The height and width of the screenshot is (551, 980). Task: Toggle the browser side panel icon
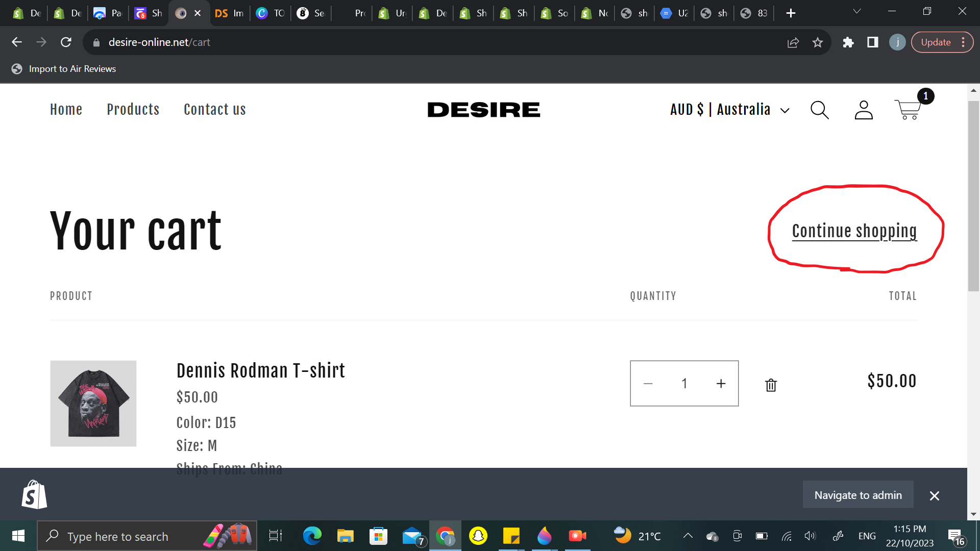coord(873,42)
